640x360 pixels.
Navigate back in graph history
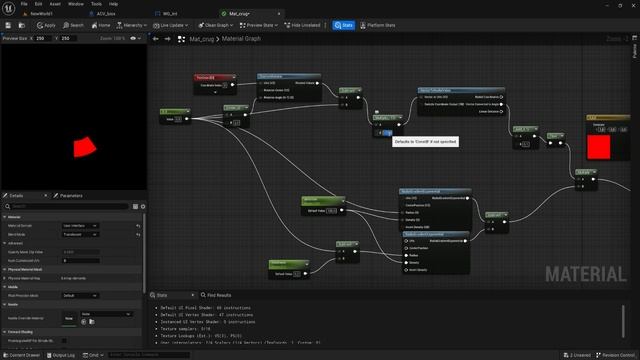click(x=156, y=39)
